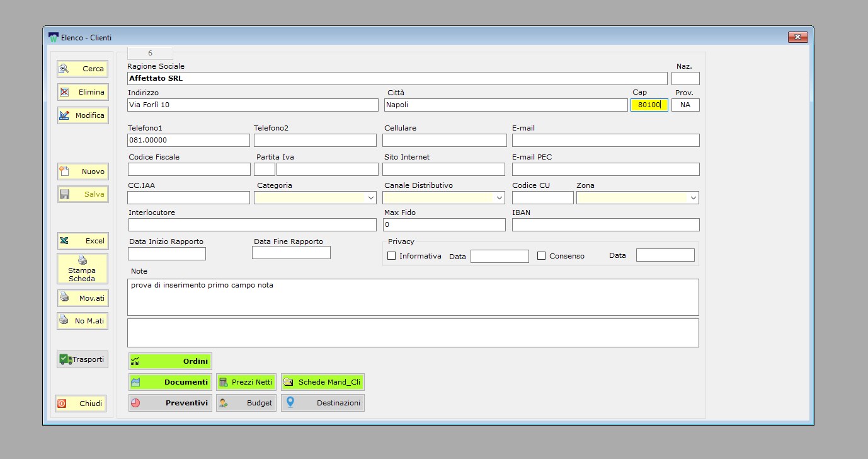Click the Salva floppy disk icon
868x459 pixels.
[64, 194]
